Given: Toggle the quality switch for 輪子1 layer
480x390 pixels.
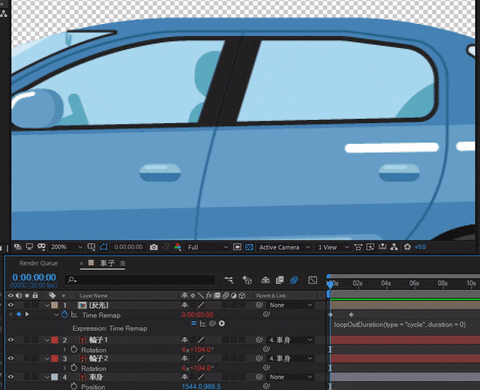Looking at the screenshot, I should click(201, 340).
